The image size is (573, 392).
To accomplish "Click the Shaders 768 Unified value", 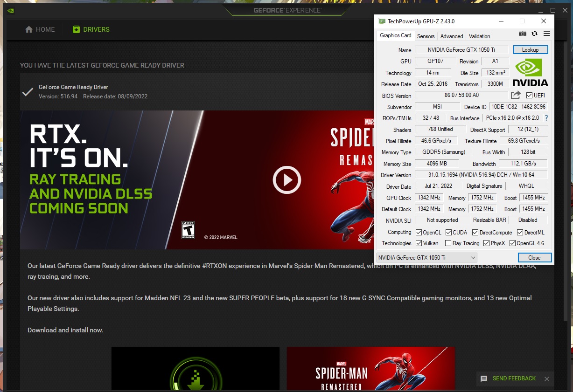I will click(x=440, y=129).
